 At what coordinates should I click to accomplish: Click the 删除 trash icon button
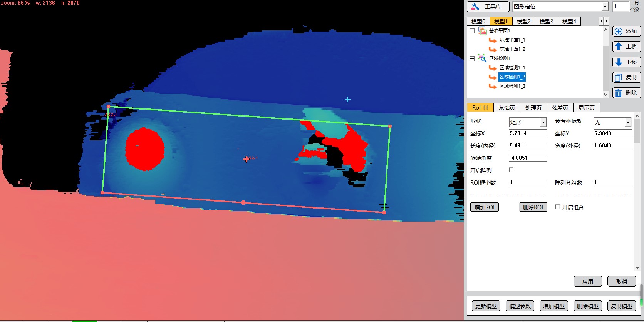tap(626, 93)
